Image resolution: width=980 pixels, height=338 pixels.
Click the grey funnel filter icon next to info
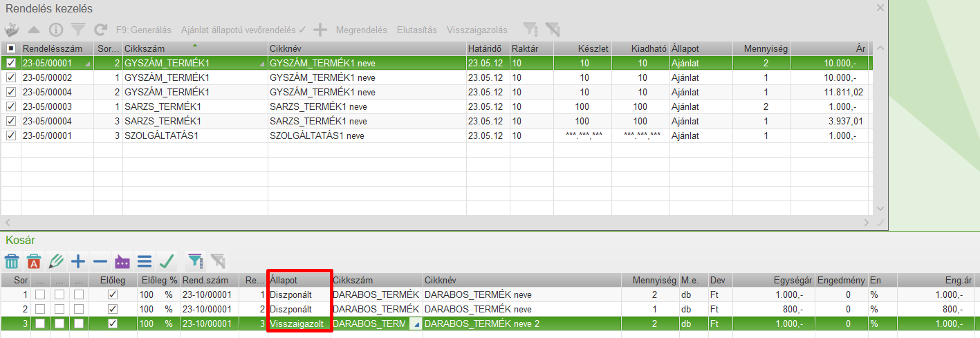(78, 30)
